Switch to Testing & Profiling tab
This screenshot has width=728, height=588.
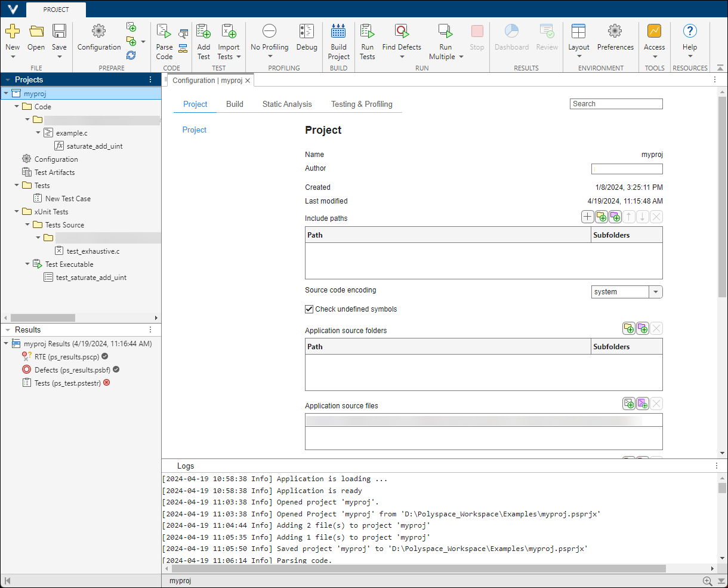tap(362, 104)
